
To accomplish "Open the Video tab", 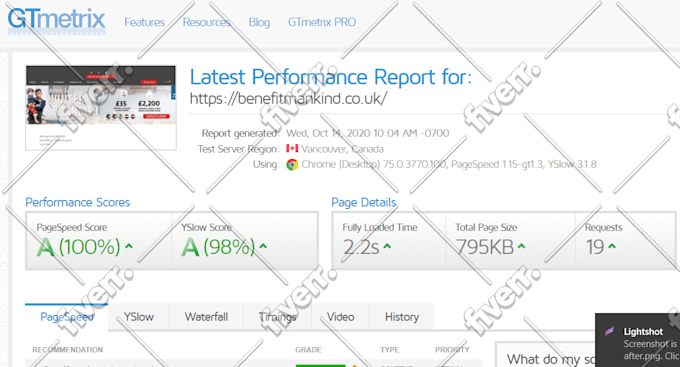I will [340, 317].
